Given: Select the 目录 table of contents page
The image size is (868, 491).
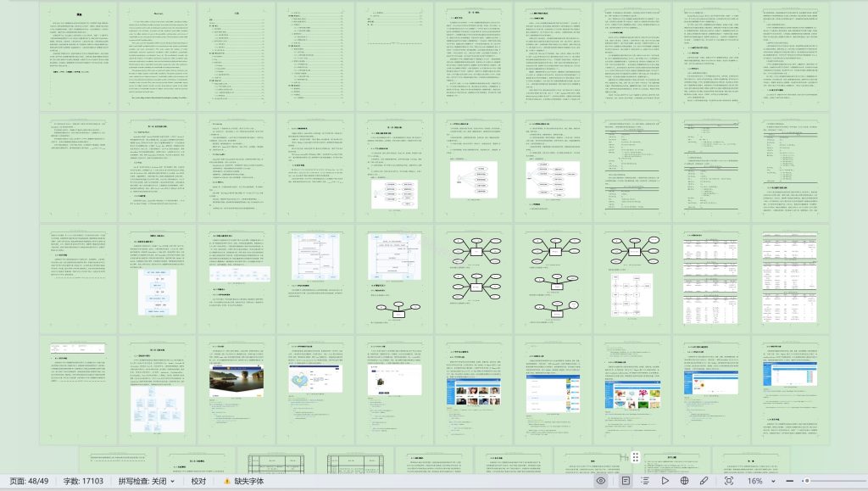Looking at the screenshot, I should pos(236,57).
